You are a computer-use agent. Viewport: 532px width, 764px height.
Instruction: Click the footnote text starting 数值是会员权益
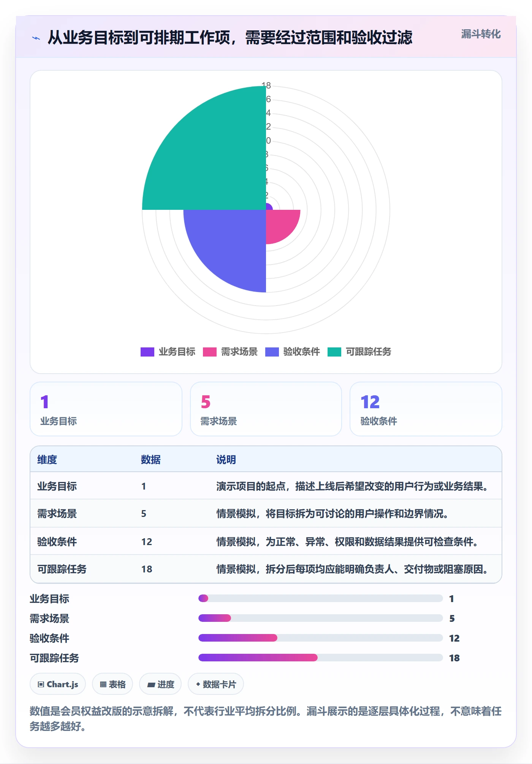point(266,718)
